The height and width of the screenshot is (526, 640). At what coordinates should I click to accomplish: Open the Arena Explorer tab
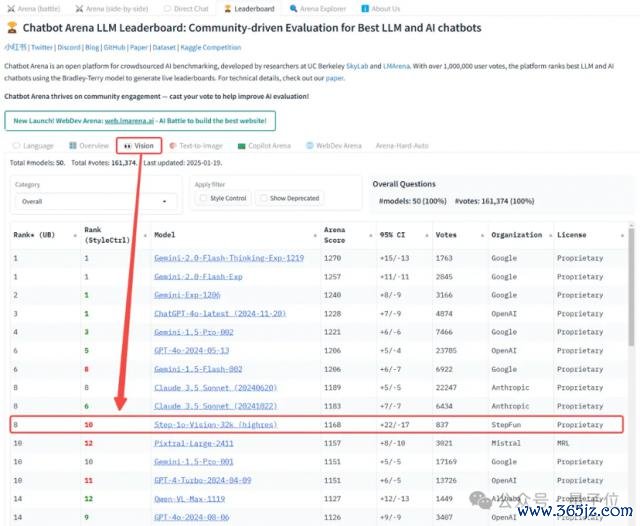pos(318,9)
